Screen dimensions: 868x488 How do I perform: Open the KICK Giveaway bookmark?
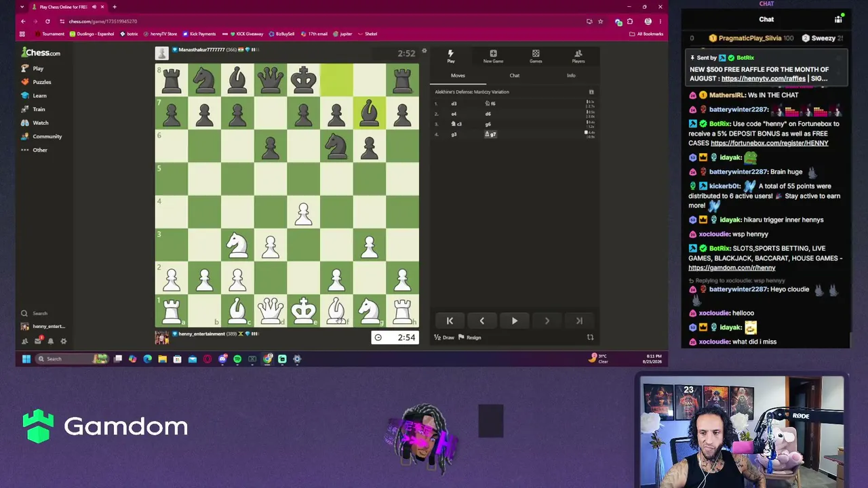247,34
